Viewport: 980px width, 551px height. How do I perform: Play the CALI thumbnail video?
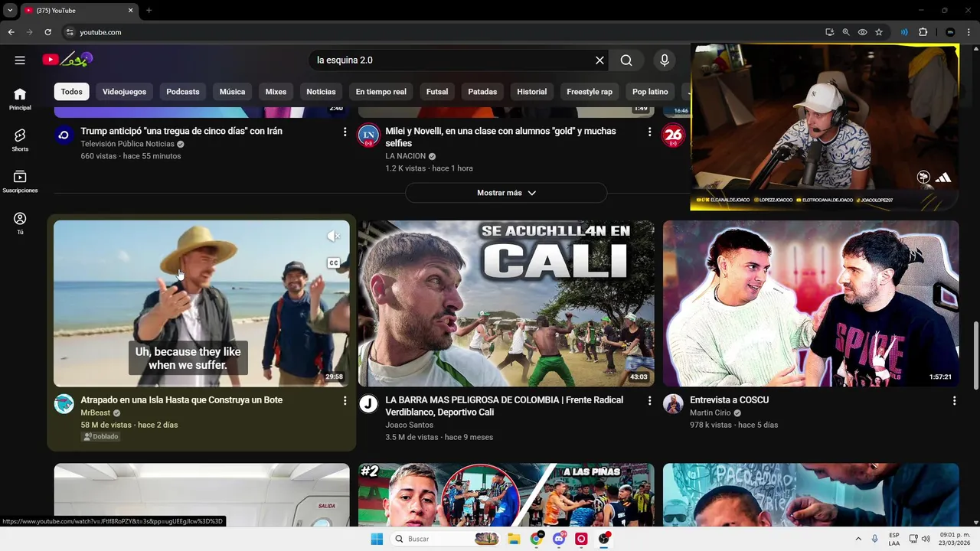(x=506, y=304)
